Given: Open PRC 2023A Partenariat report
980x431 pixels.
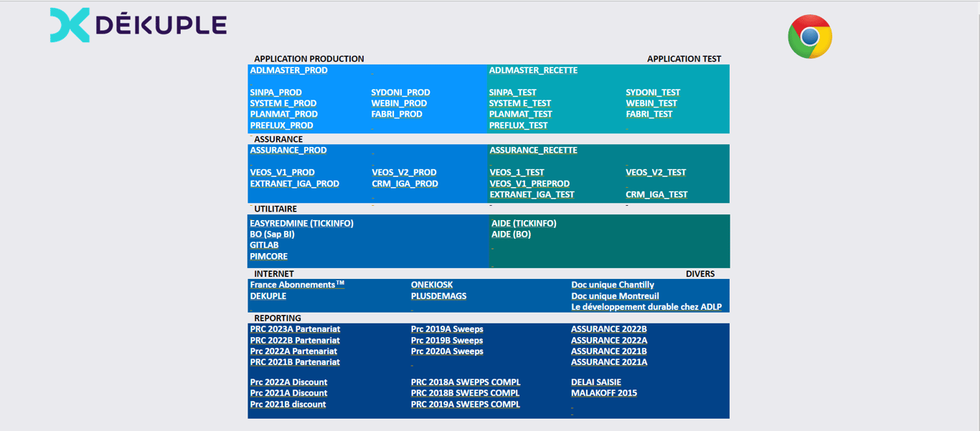Looking at the screenshot, I should [295, 329].
